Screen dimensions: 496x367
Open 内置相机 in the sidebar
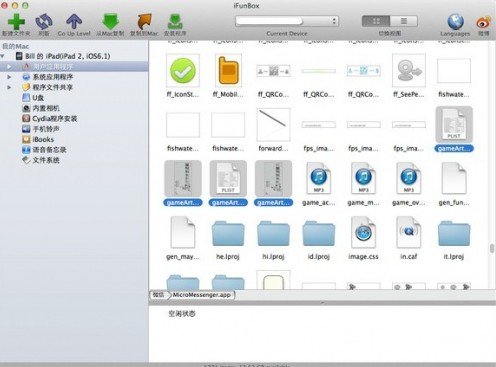point(41,108)
